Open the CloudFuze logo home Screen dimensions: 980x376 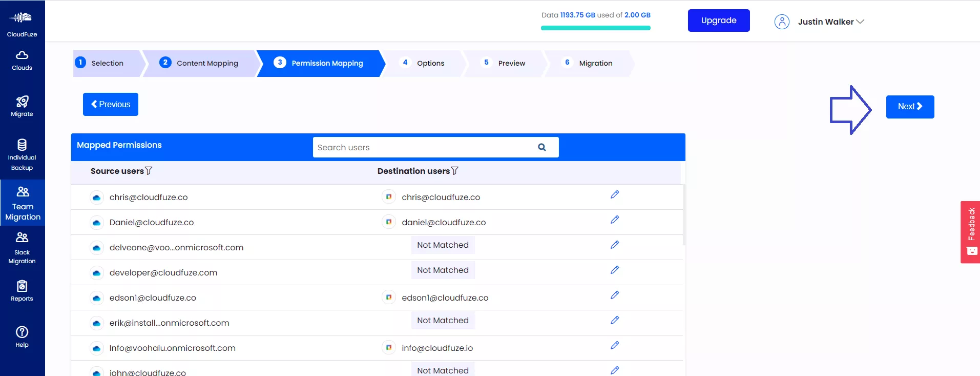click(x=22, y=24)
